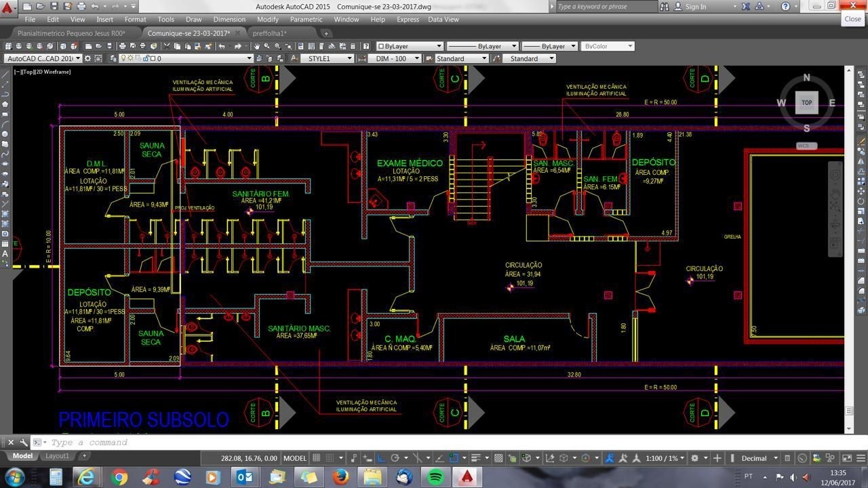
Task: Switch to the preffolha1 drawing tab
Action: (269, 33)
